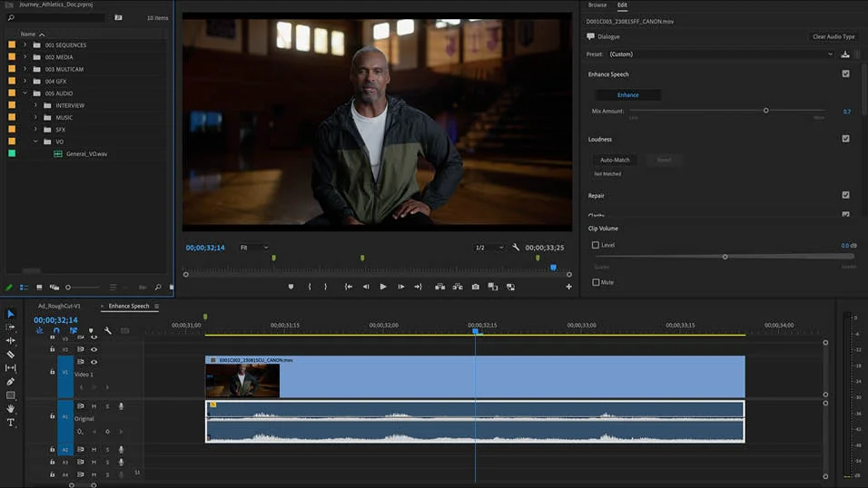Adjust the Clip Volume level slider handle

[725, 257]
